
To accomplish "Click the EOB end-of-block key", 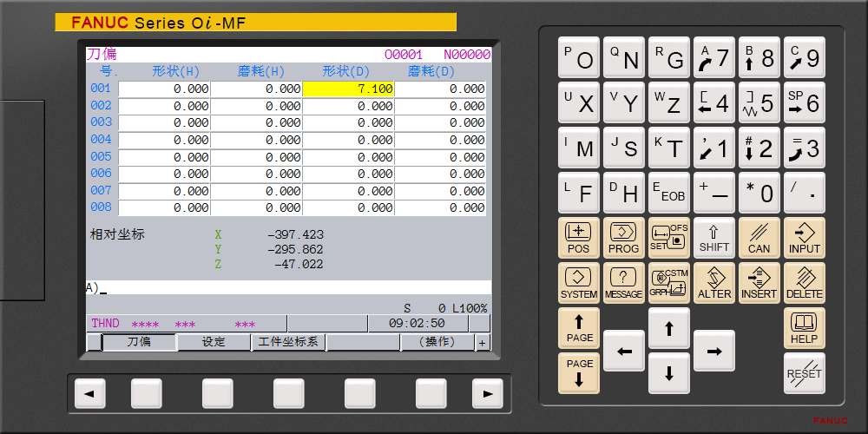I will pos(668,193).
